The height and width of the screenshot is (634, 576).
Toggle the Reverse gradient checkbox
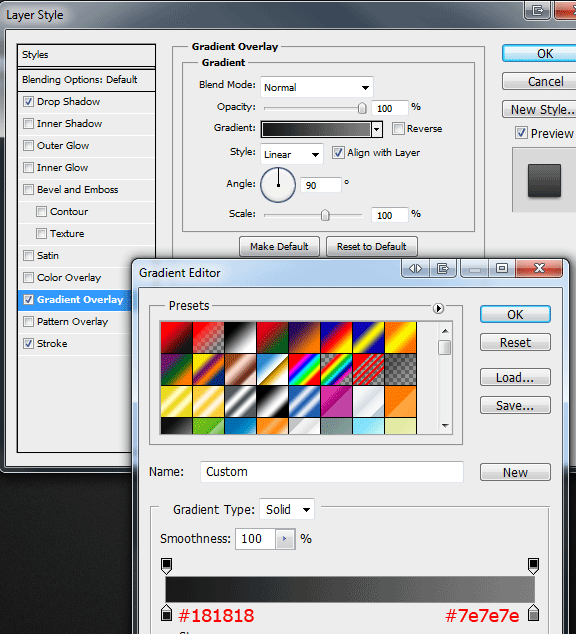tap(398, 129)
